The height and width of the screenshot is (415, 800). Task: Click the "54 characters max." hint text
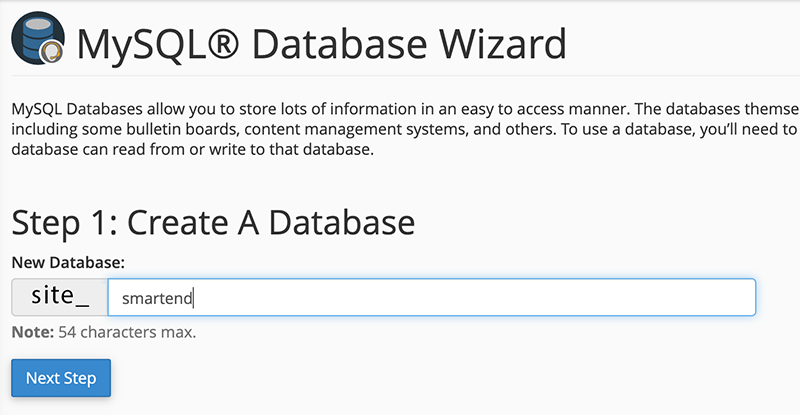click(x=124, y=331)
